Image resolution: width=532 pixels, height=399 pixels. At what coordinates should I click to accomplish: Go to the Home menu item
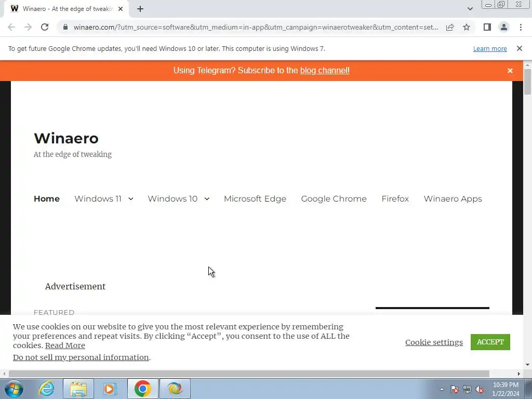click(x=46, y=198)
